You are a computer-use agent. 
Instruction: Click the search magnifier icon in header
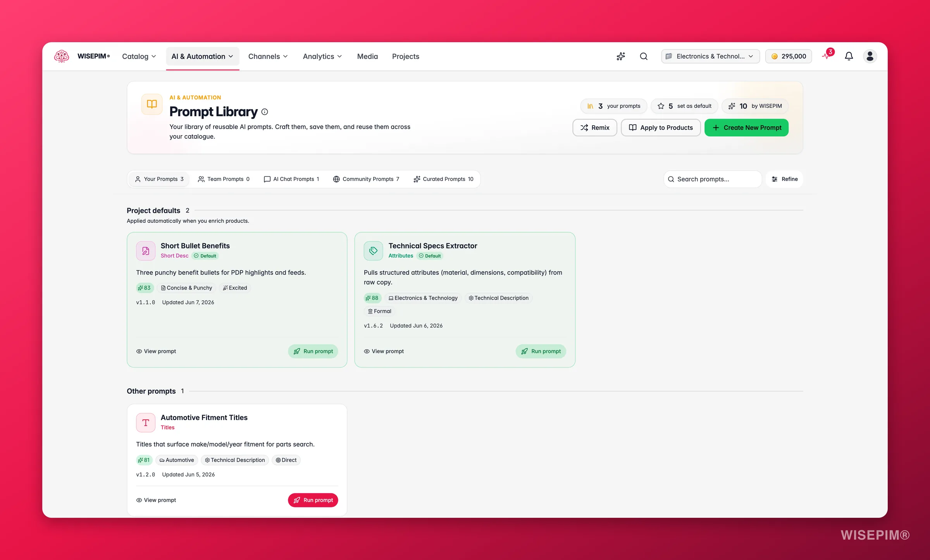coord(644,56)
